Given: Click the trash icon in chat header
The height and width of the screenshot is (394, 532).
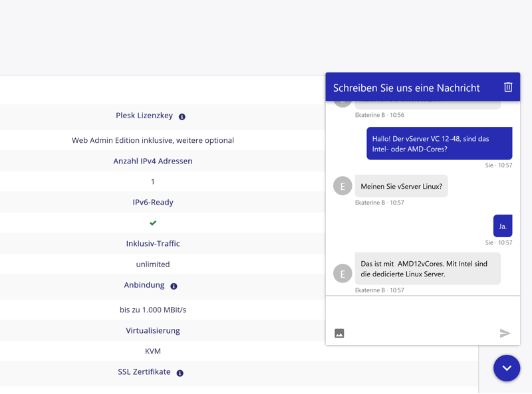Looking at the screenshot, I should [x=508, y=87].
